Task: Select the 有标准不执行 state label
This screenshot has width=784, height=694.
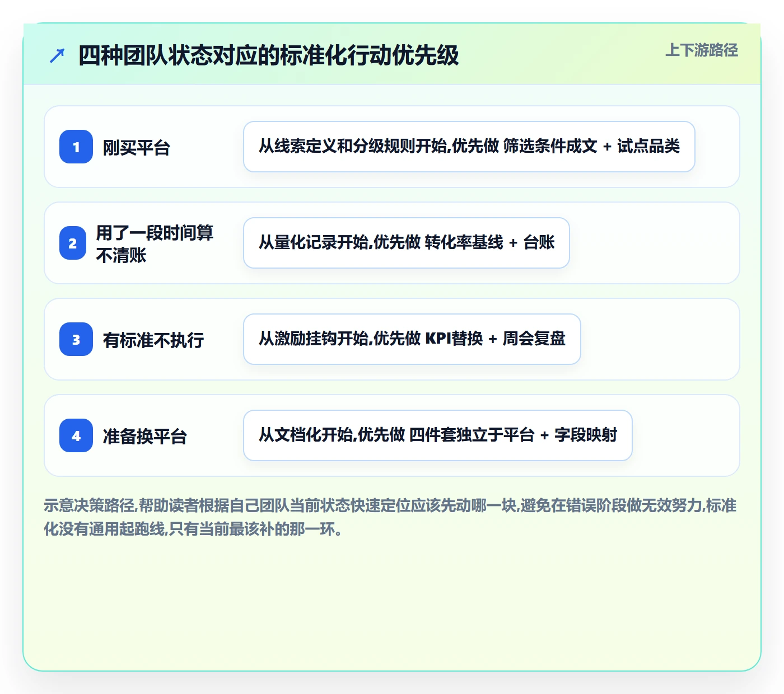Action: point(153,340)
